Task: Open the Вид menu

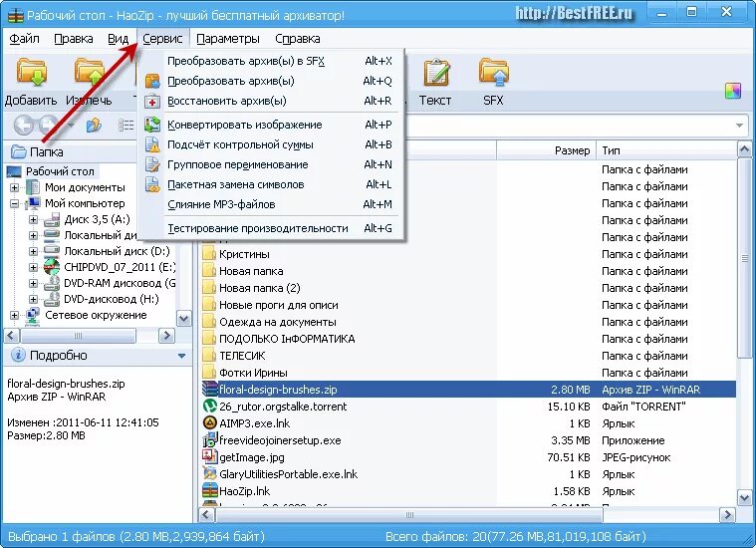Action: [x=118, y=39]
